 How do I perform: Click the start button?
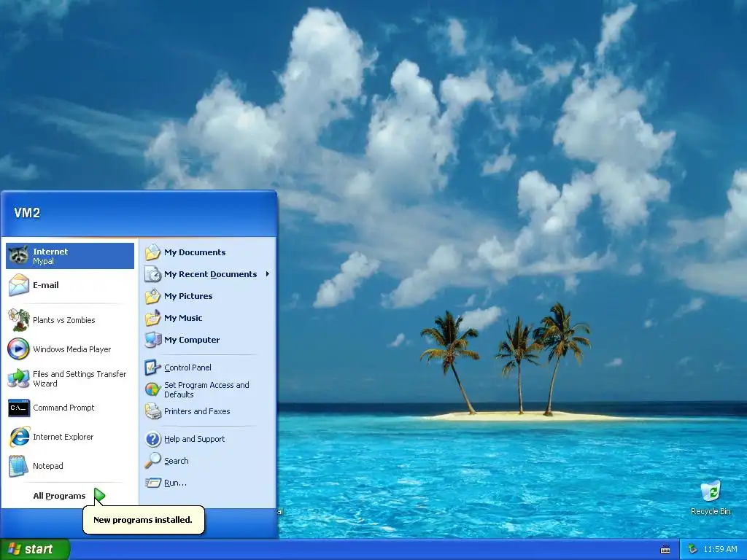click(x=34, y=549)
